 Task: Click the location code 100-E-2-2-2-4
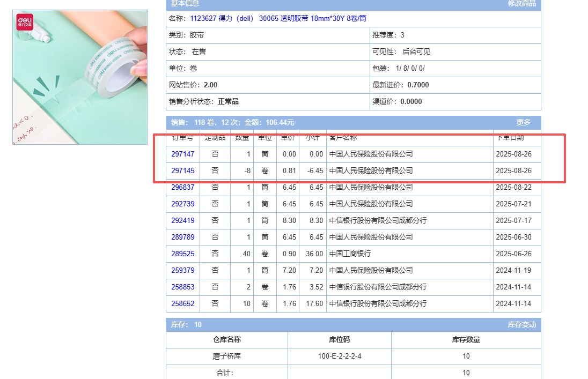click(340, 356)
